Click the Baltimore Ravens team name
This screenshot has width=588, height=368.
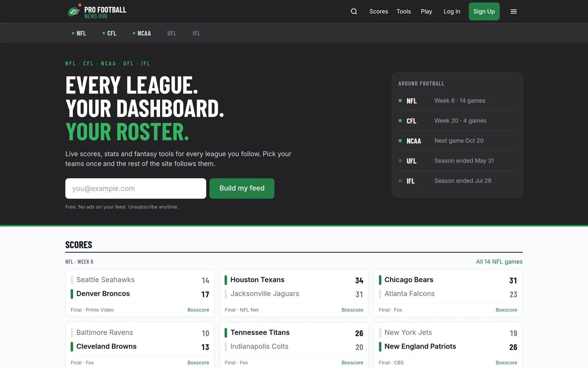click(105, 332)
